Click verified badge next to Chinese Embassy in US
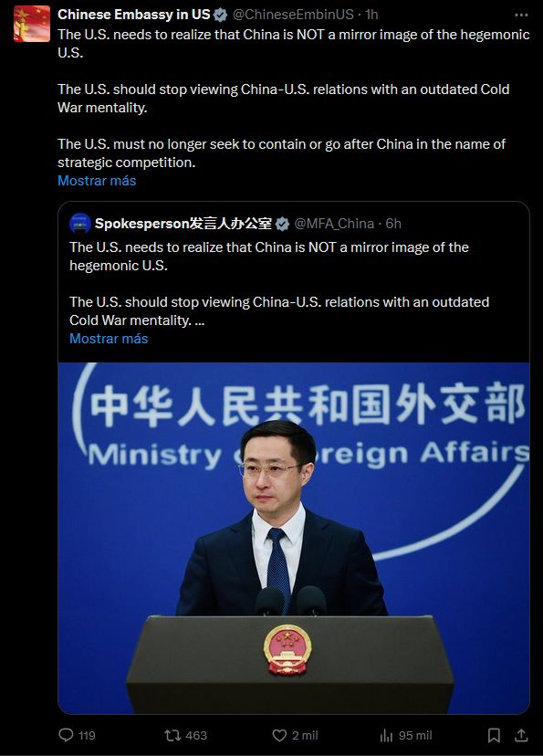 [220, 15]
